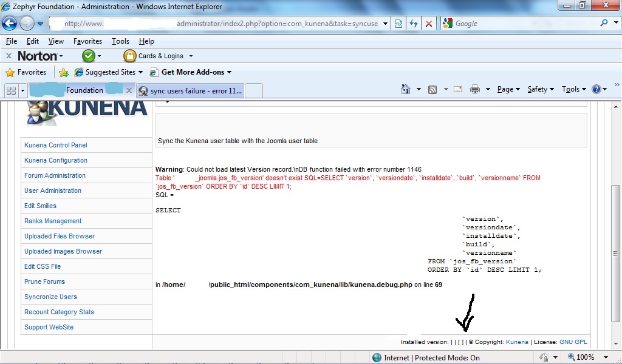Click the Print icon in command bar

click(x=475, y=90)
